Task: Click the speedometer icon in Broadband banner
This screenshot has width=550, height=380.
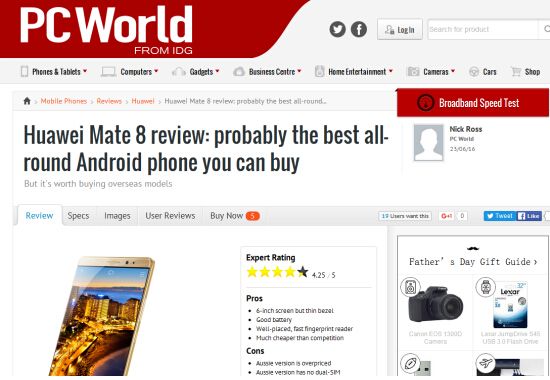Action: coord(425,103)
